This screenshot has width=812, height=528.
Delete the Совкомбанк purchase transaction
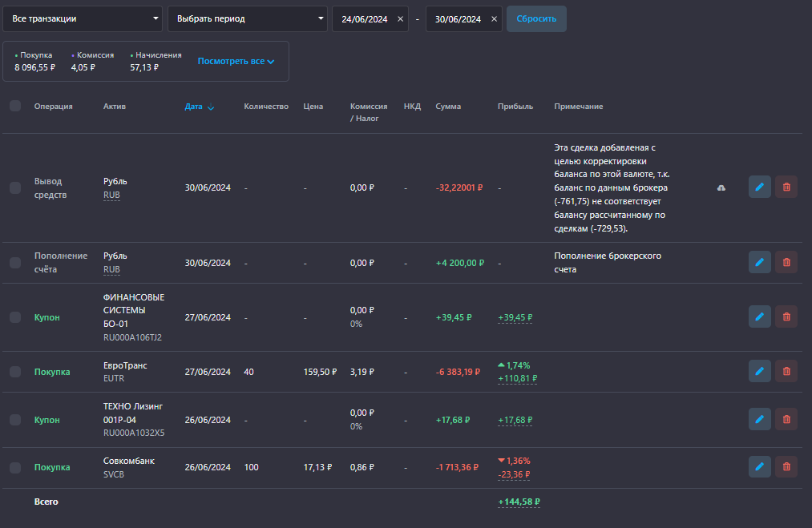pos(786,466)
